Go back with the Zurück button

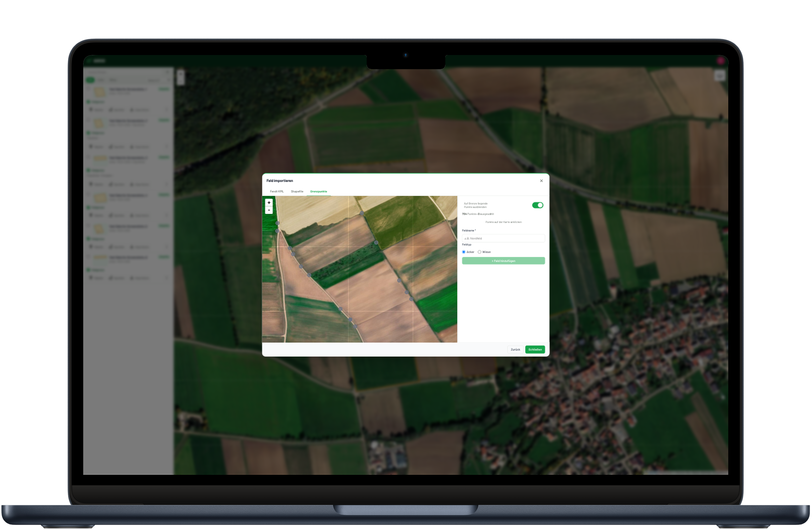coord(515,349)
